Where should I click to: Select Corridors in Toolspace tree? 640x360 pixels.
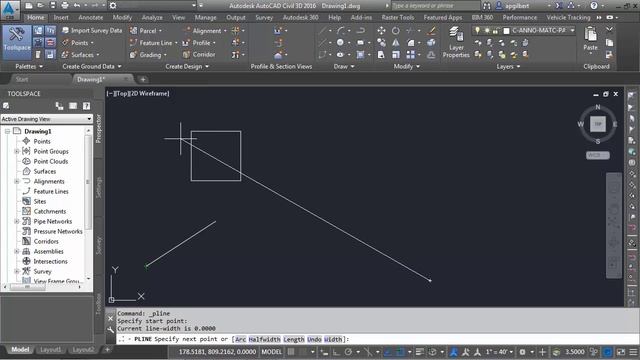pyautogui.click(x=46, y=241)
